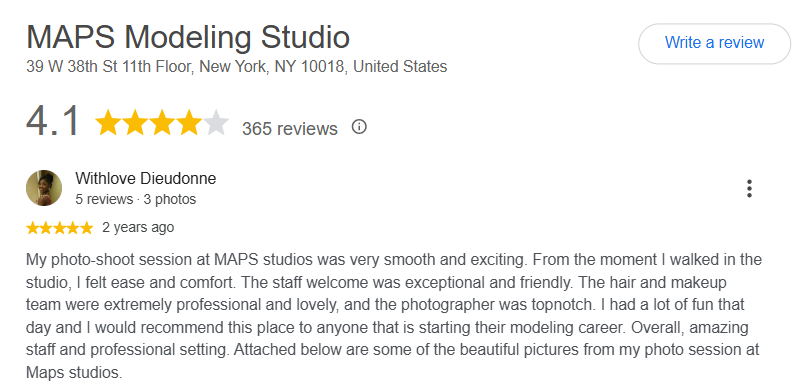This screenshot has width=811, height=391.
Task: Open the three-dot menu on Withlove's review
Action: (x=749, y=188)
